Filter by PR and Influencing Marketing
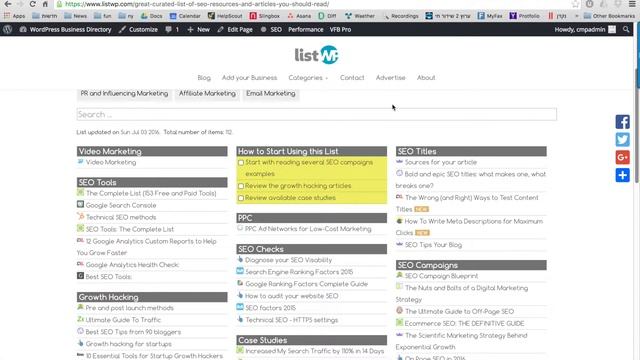 [x=124, y=94]
